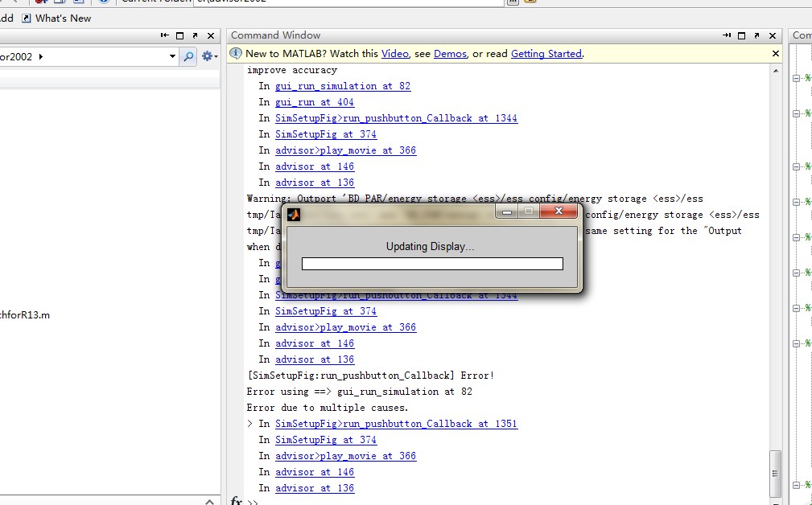Click the 'Error due to multiple causes.' line
The width and height of the screenshot is (812, 505).
point(328,408)
